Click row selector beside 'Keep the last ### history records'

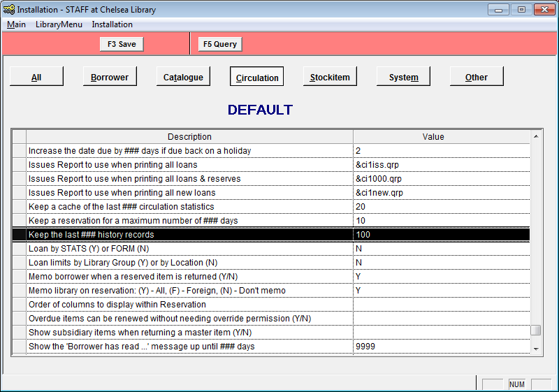(20, 235)
